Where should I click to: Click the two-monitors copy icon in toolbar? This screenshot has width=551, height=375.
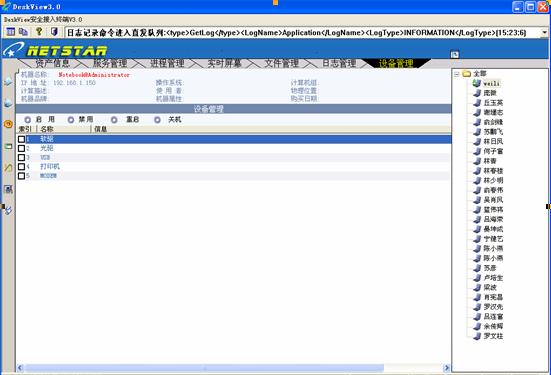pyautogui.click(x=24, y=32)
